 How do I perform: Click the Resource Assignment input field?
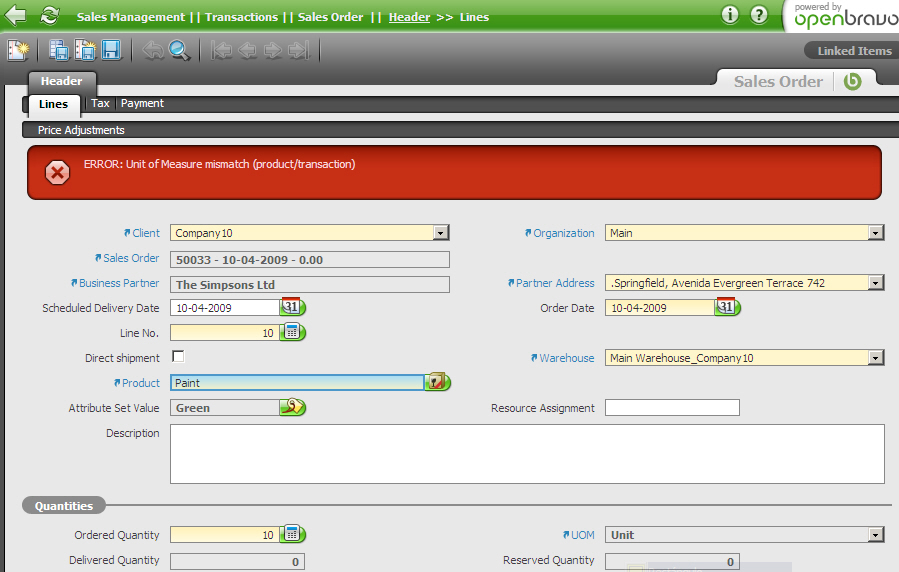click(x=672, y=408)
